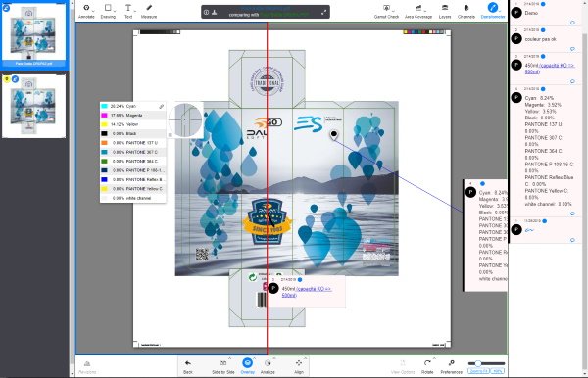
Task: Open the scribble drawing comment
Action: [546, 230]
